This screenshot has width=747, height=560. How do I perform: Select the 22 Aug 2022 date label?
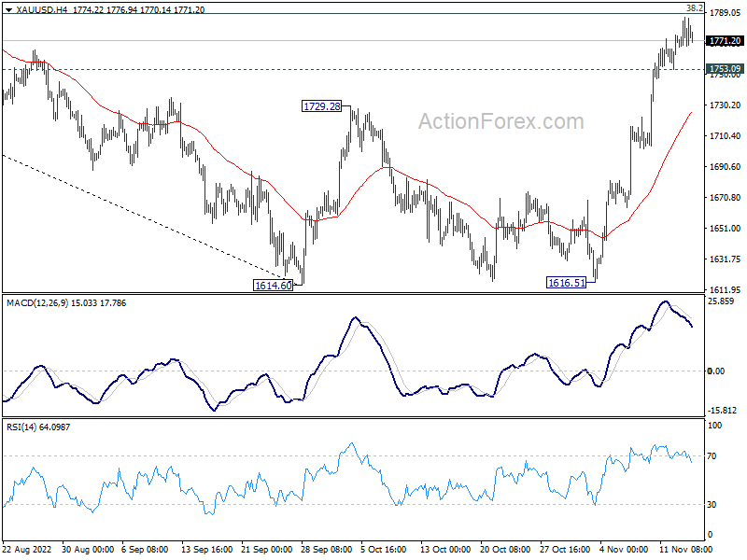click(27, 550)
